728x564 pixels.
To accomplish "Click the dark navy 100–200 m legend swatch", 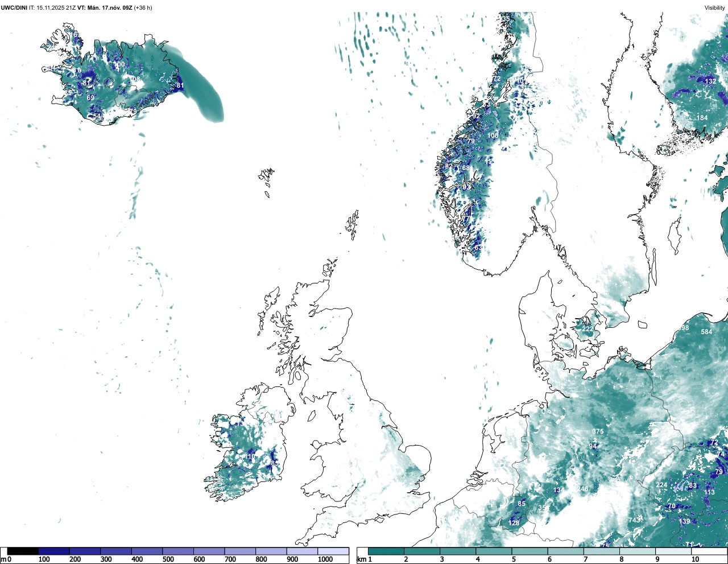I will [x=54, y=551].
